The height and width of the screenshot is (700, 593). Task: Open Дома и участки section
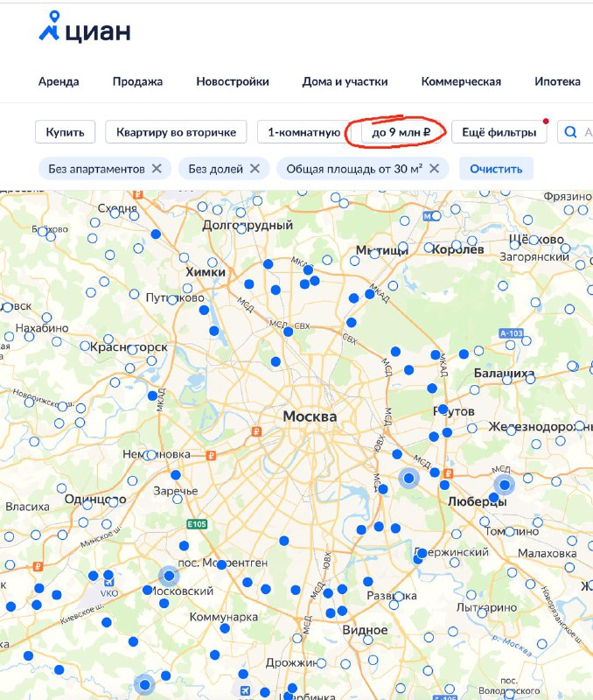click(345, 81)
